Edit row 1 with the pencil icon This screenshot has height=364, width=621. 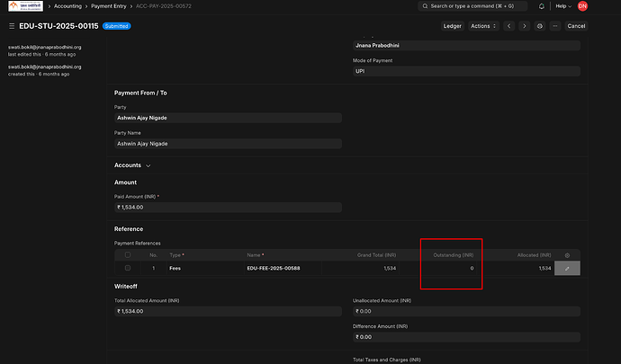click(567, 268)
